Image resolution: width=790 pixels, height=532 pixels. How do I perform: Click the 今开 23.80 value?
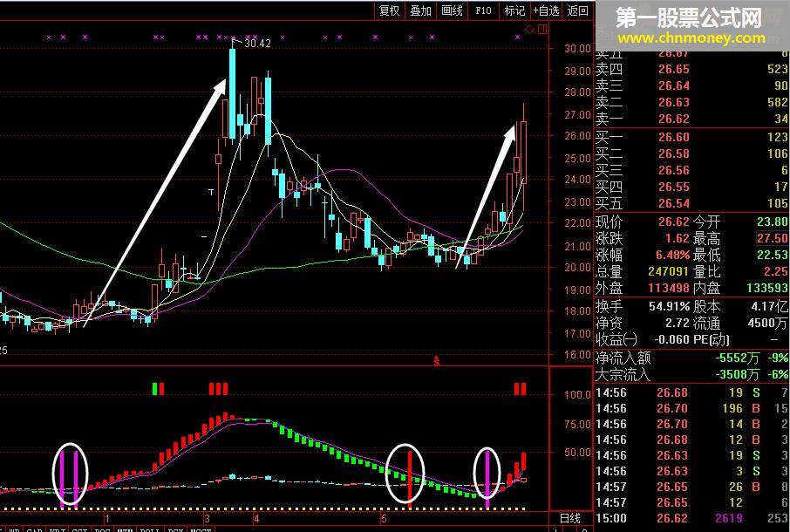[773, 222]
